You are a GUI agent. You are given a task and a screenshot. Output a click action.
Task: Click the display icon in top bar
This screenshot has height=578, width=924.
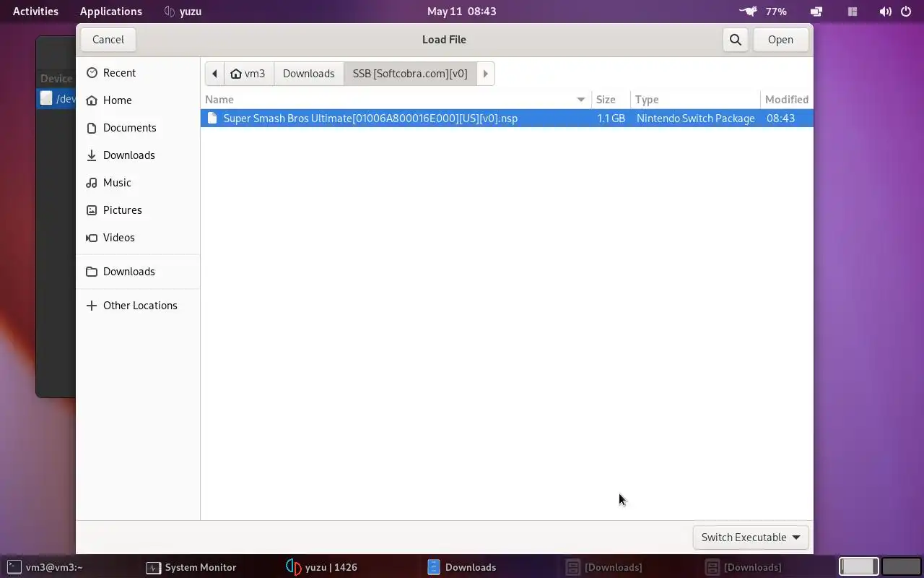click(x=816, y=12)
